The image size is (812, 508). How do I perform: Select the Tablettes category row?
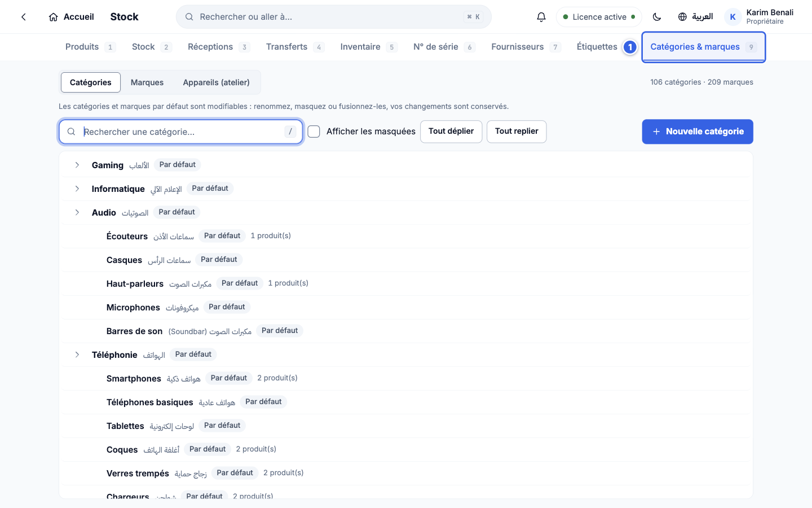[x=406, y=426]
